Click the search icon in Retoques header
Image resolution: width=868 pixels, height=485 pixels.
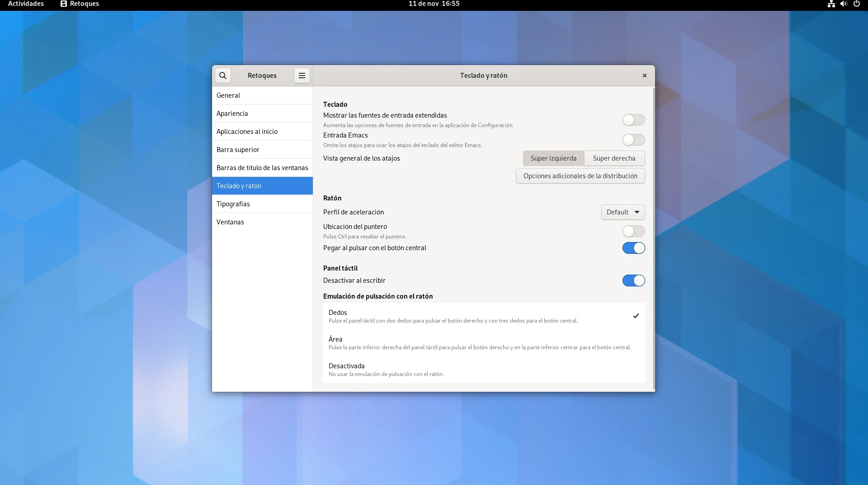[x=222, y=76]
